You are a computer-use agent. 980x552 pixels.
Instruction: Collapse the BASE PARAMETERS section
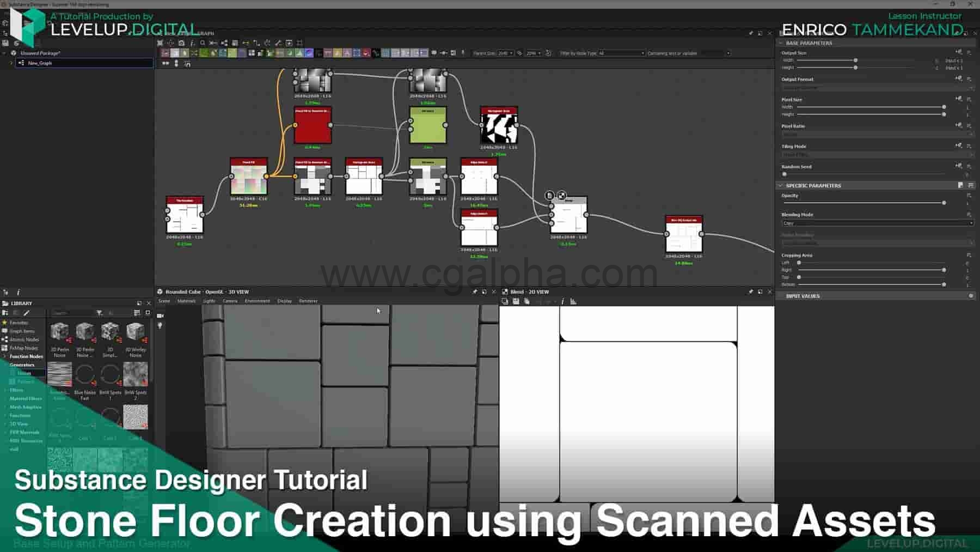pyautogui.click(x=781, y=43)
